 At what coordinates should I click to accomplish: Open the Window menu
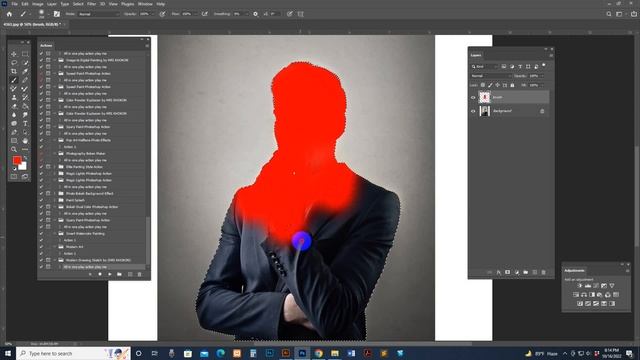pyautogui.click(x=145, y=4)
